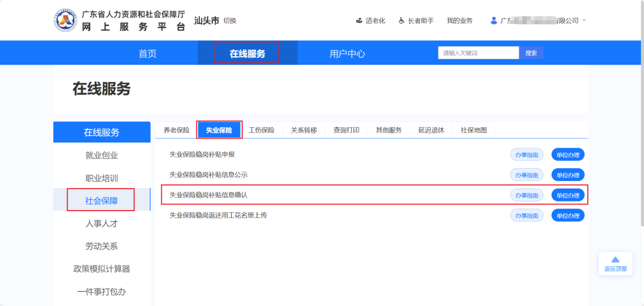The width and height of the screenshot is (644, 306).
Task: Click in the keyword search input field
Action: click(x=478, y=53)
